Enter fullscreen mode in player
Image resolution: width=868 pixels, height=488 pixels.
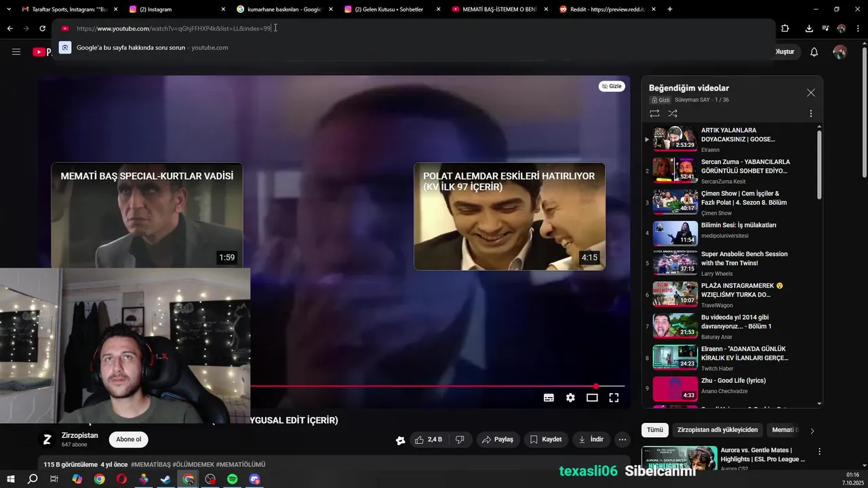pos(614,398)
